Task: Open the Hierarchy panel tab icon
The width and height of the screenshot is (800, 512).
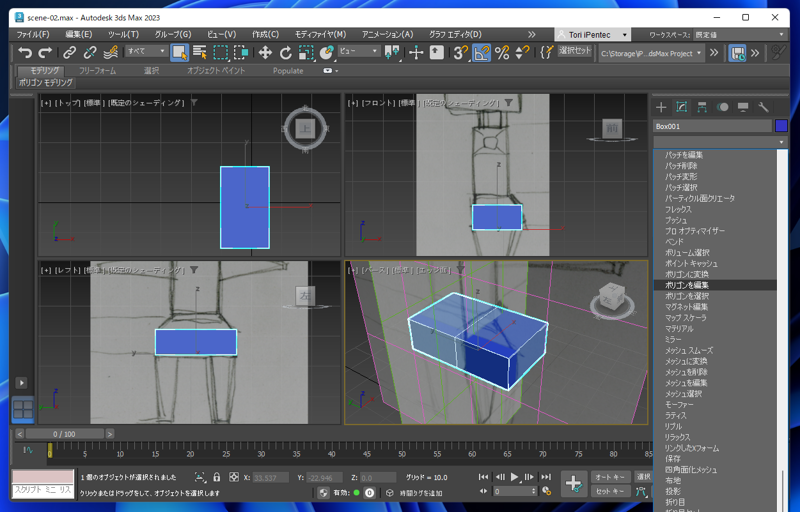Action: pos(702,107)
